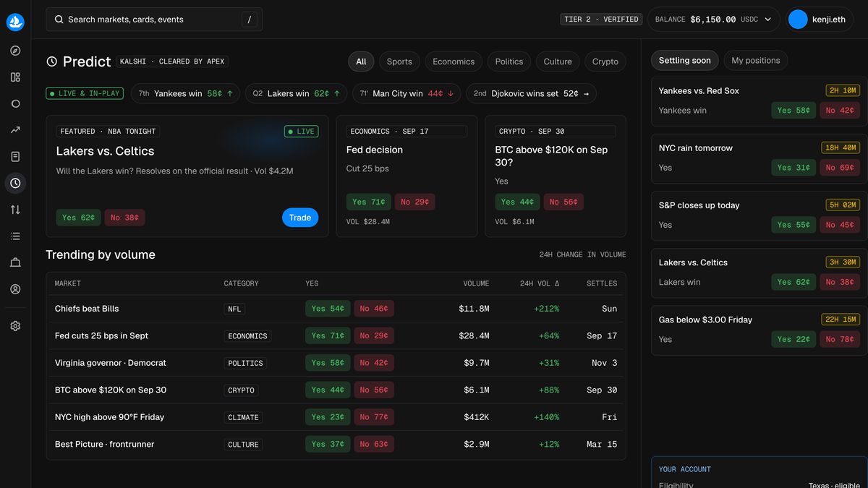Click the CLIMATE category tag
The width and height of the screenshot is (868, 488).
click(x=243, y=417)
